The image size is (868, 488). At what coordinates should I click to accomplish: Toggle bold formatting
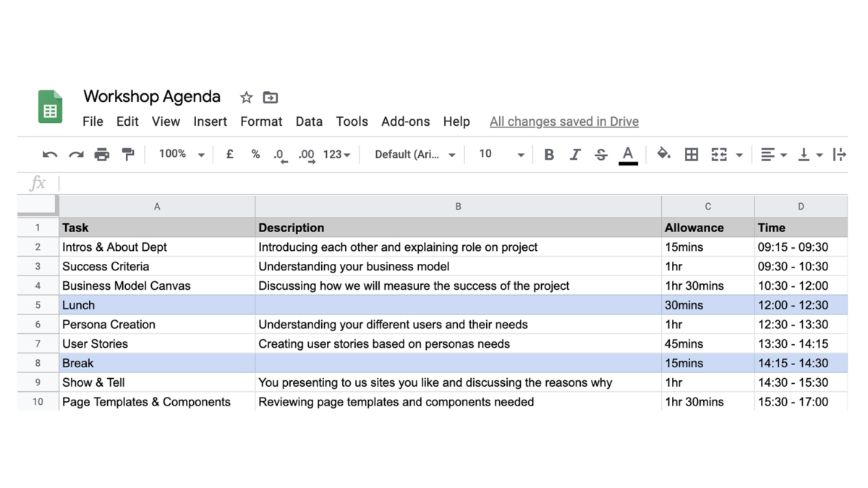click(549, 155)
